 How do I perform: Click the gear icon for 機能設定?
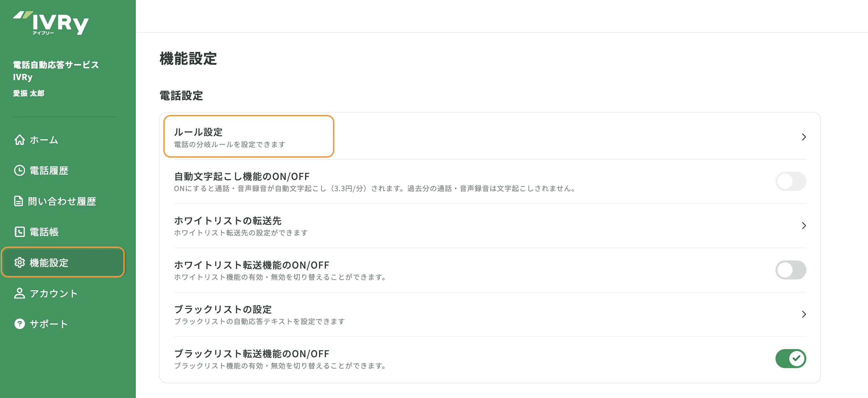click(x=20, y=262)
